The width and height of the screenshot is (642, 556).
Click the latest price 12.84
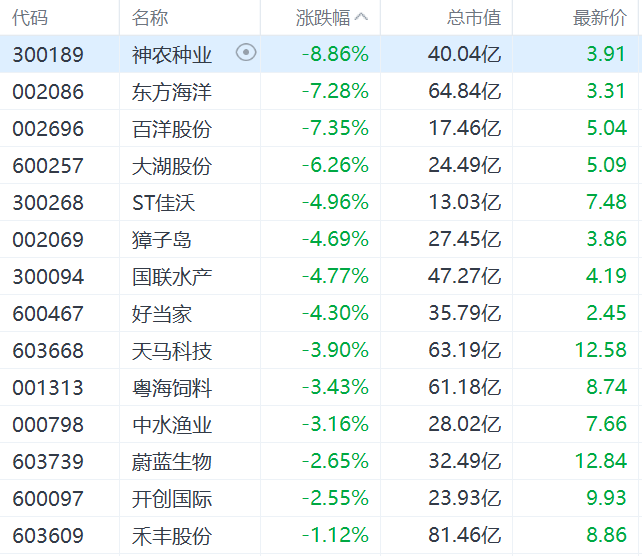pyautogui.click(x=600, y=461)
